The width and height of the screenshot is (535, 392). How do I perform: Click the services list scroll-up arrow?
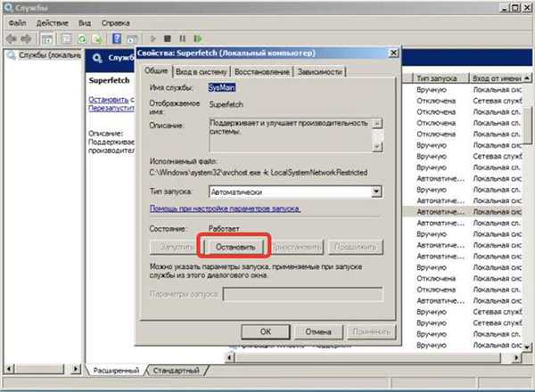527,78
